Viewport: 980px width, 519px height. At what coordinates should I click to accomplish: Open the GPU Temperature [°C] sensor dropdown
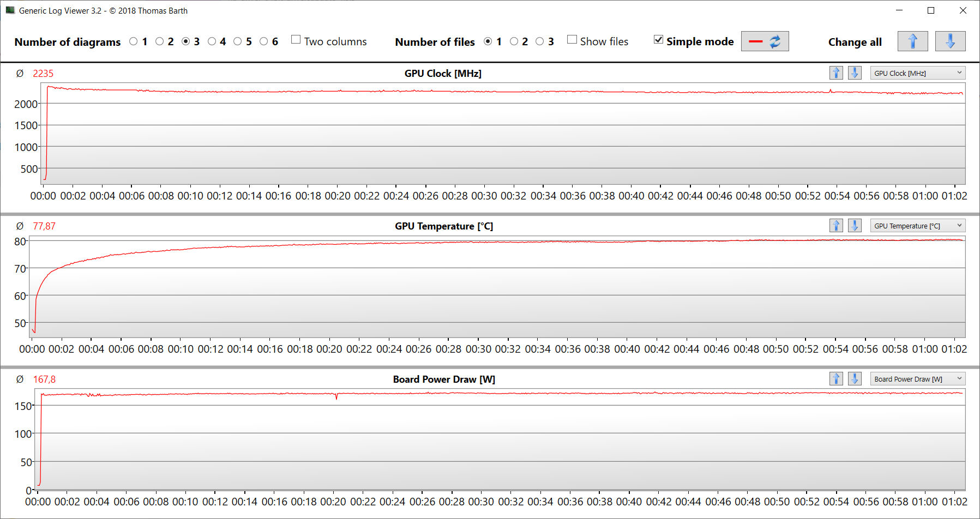[x=918, y=226]
